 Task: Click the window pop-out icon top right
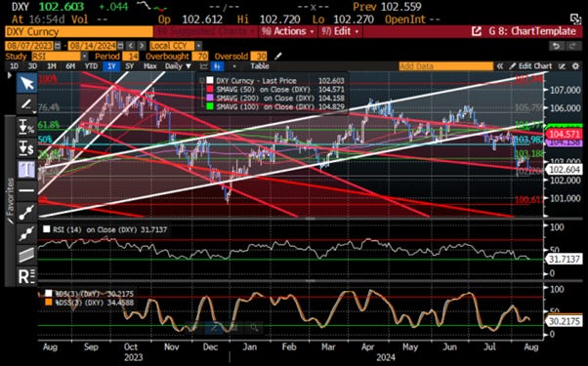pos(575,19)
